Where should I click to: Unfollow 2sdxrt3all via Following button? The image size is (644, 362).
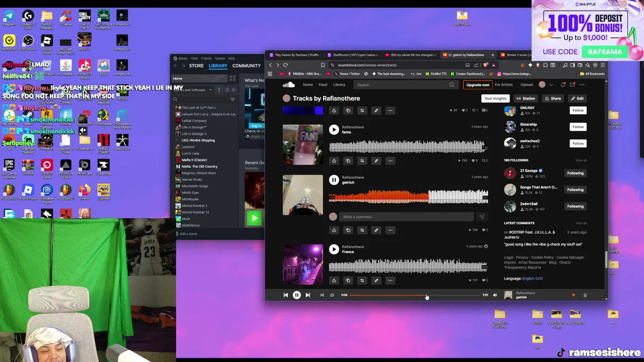pos(575,206)
